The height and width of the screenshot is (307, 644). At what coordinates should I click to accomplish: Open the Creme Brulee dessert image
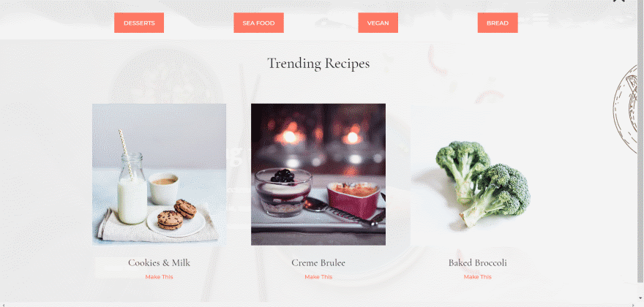pos(318,174)
